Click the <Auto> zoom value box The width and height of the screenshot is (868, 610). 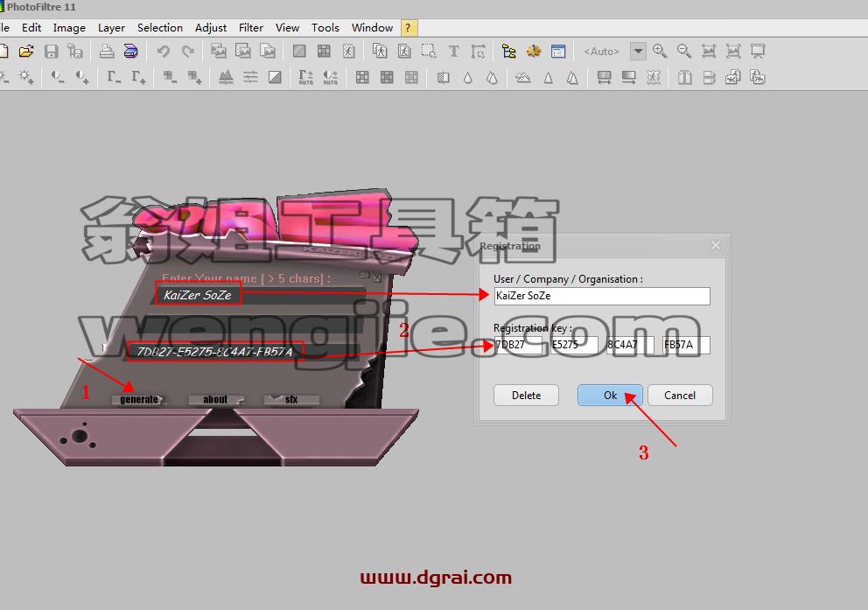pos(602,52)
